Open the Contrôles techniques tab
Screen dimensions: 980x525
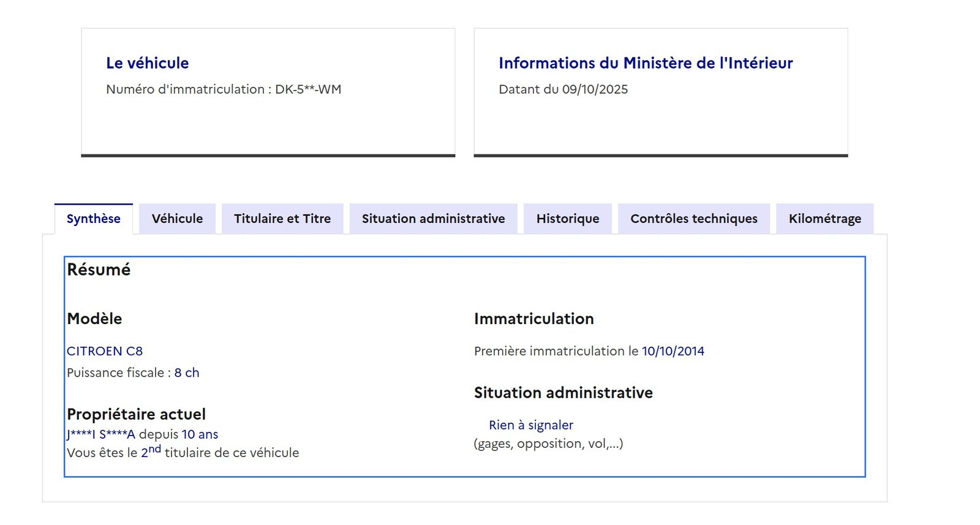(x=693, y=219)
